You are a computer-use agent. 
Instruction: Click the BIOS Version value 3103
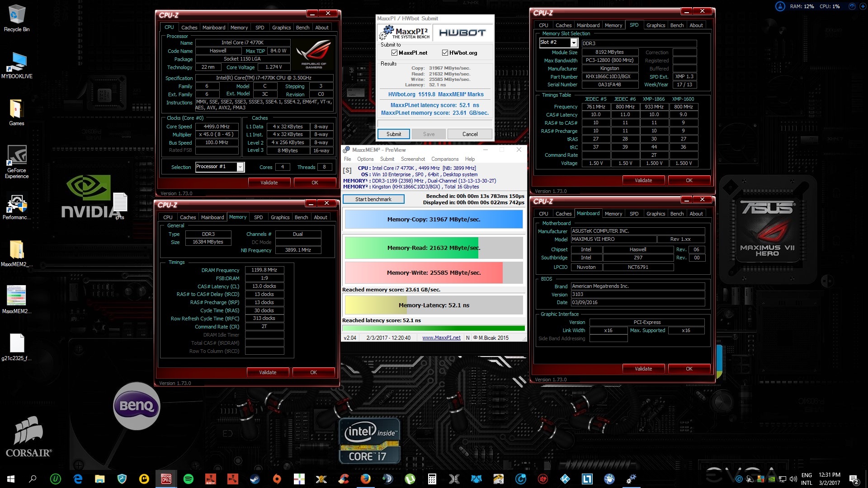tap(637, 295)
